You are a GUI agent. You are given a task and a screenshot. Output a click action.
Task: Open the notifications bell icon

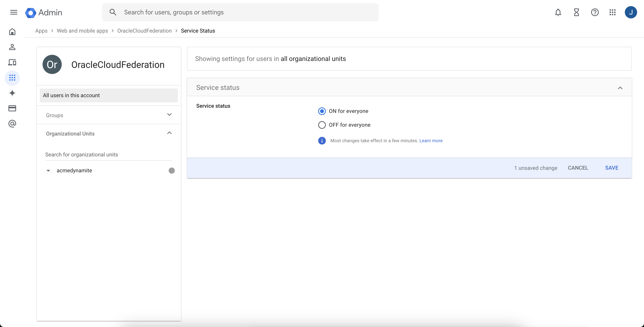click(x=558, y=12)
